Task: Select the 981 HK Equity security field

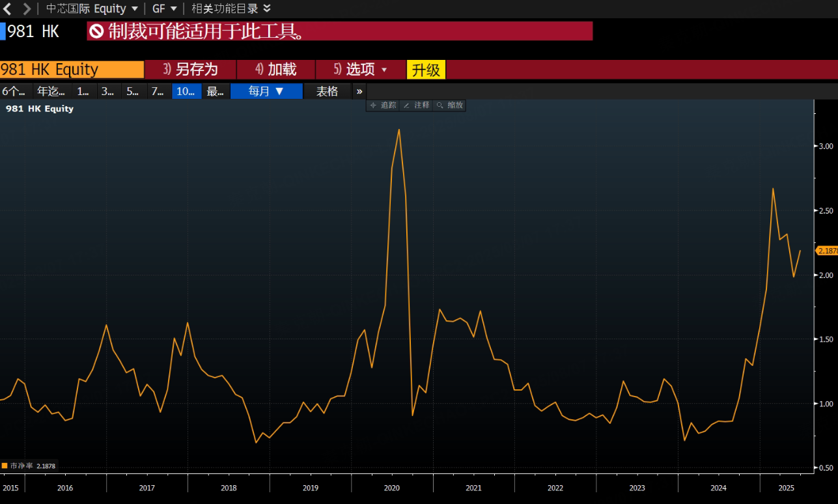Action: [x=72, y=70]
